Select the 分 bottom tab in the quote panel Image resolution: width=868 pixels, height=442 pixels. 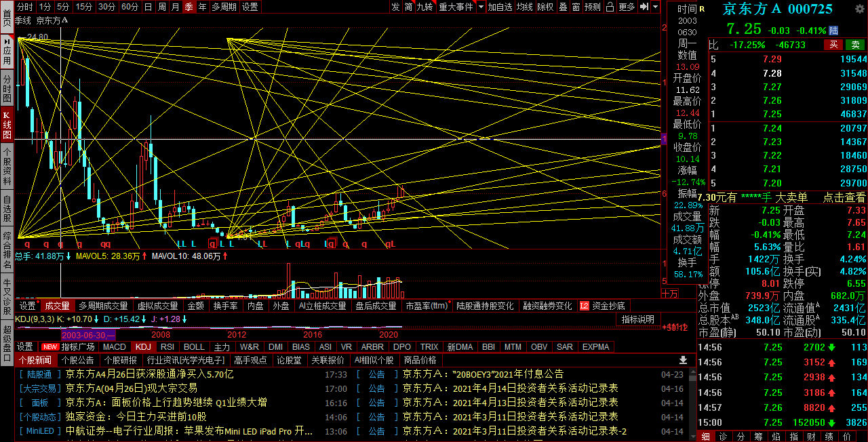click(x=741, y=436)
